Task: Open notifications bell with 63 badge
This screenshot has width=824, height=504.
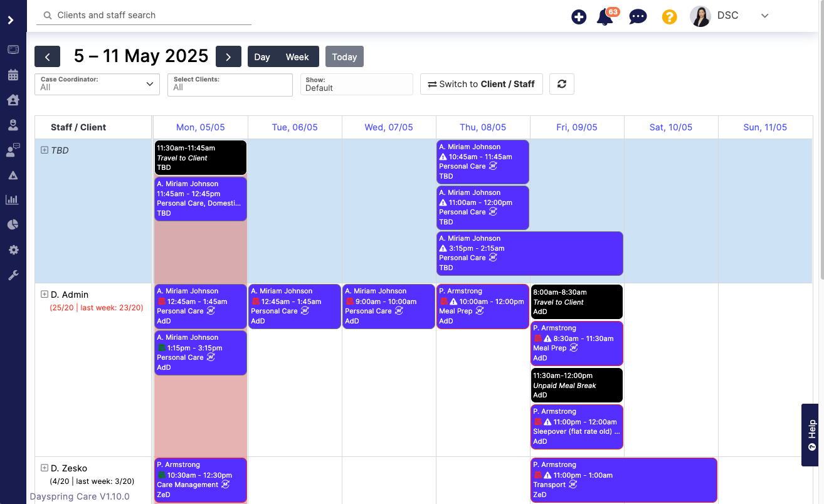Action: (606, 16)
